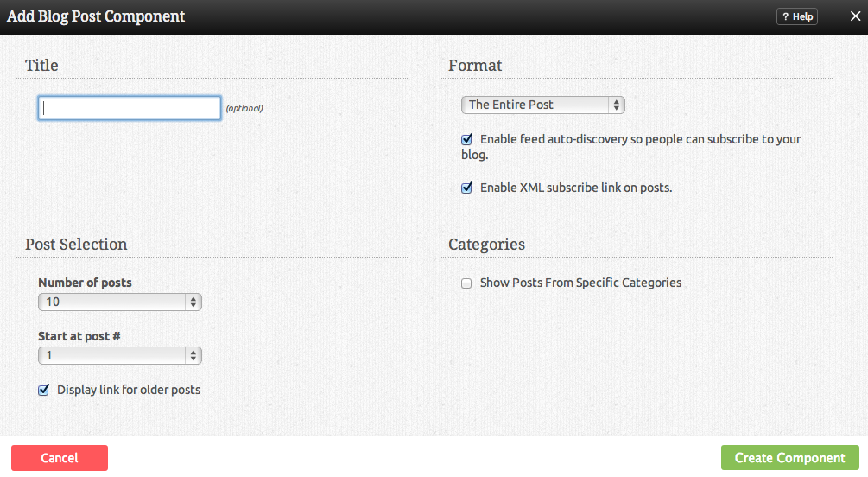
Task: Click the feed auto-discovery label text
Action: (640, 139)
